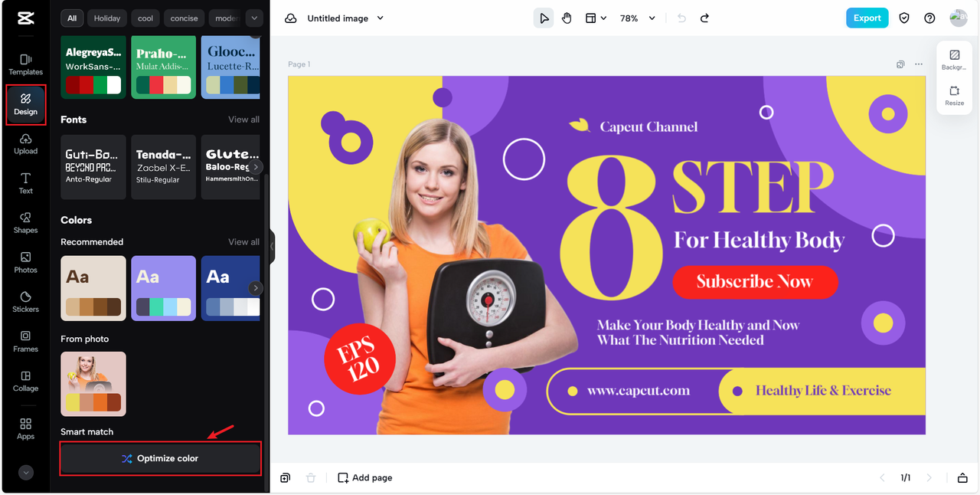Viewport: 980px width, 495px height.
Task: Apply the AlegreyaS WorkSans theme card
Action: (x=93, y=67)
